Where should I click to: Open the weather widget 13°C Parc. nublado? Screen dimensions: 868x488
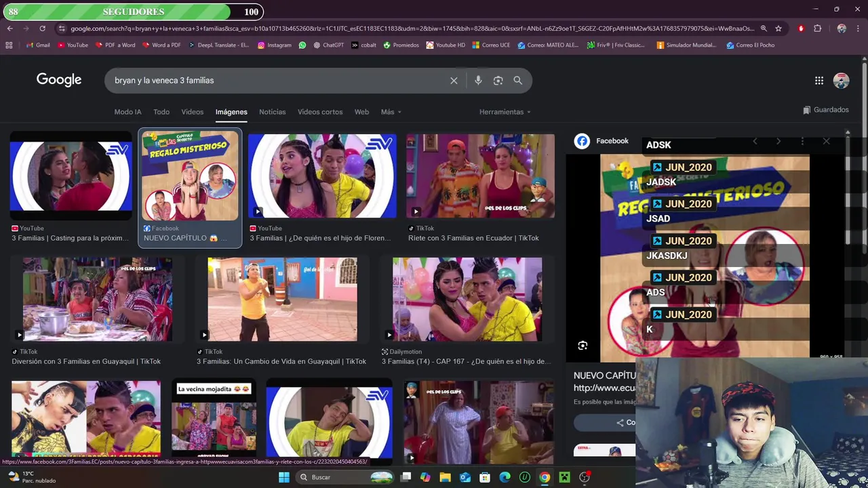click(x=31, y=477)
